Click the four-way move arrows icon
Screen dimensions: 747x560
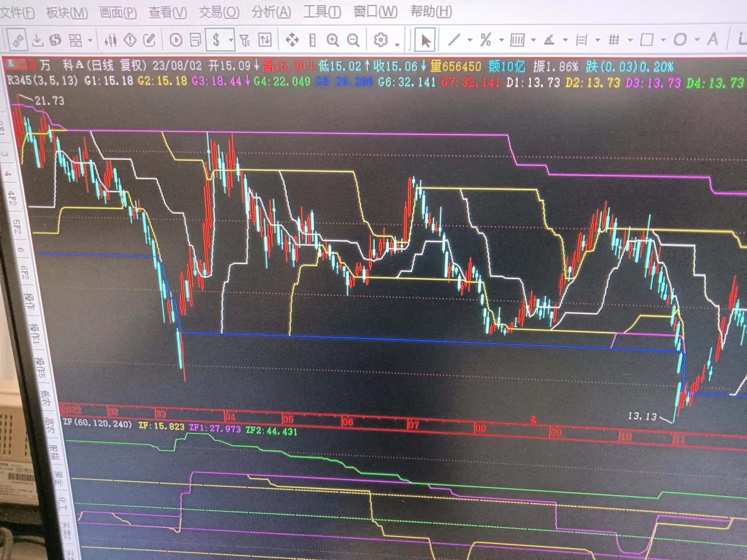[x=292, y=40]
